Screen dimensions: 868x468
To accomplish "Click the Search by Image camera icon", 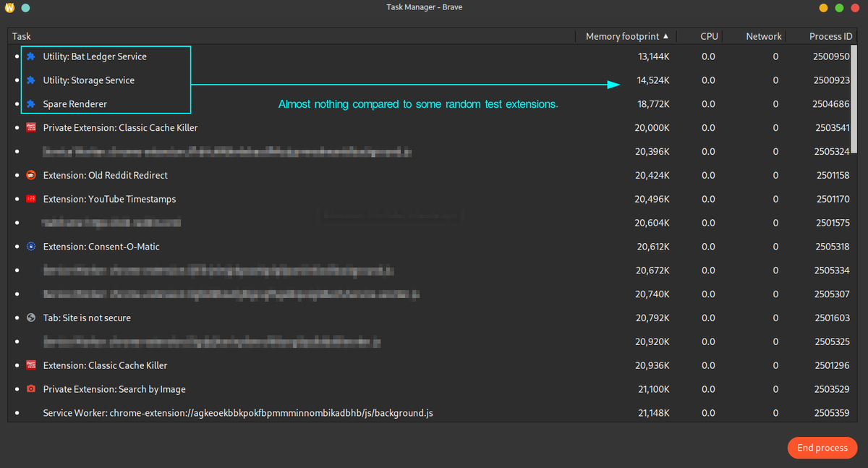I will pos(30,389).
